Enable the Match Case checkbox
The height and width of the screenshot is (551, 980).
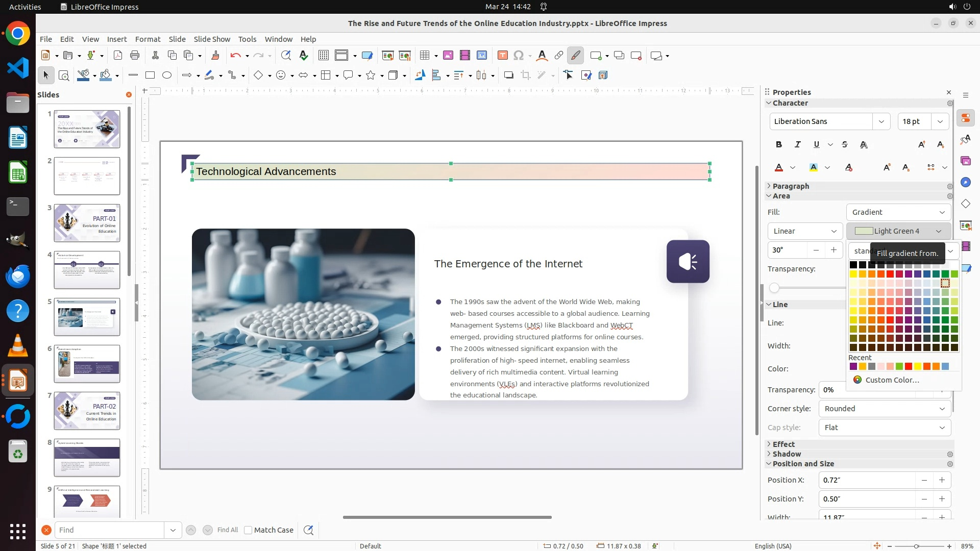pos(248,530)
